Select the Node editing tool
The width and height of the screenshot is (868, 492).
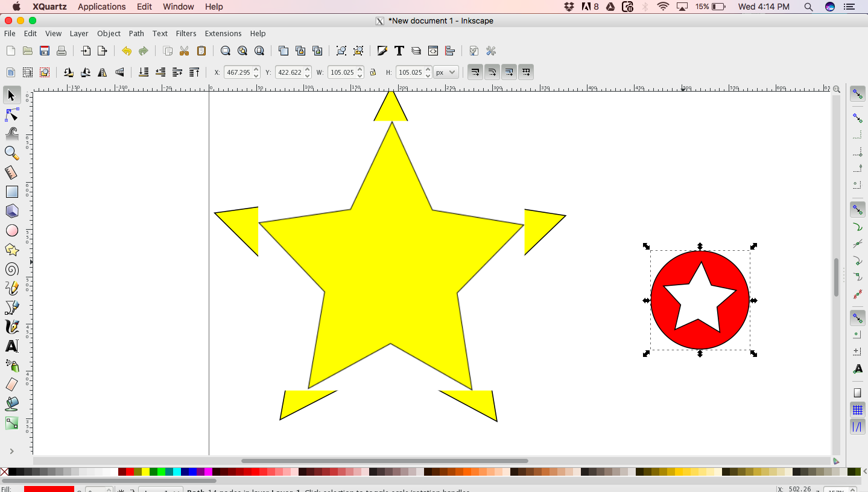pyautogui.click(x=11, y=115)
